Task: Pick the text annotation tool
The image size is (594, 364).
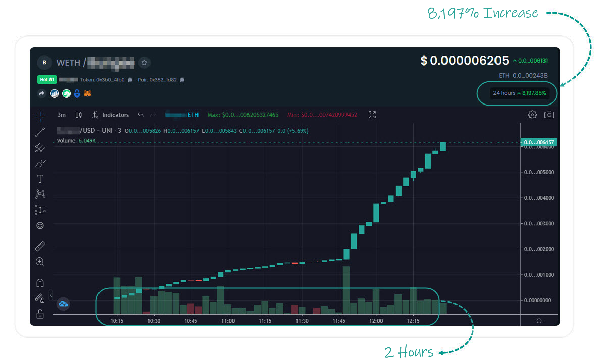Action: pyautogui.click(x=40, y=179)
